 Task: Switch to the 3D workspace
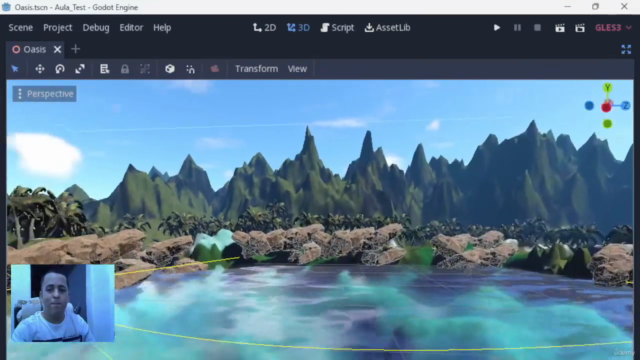tap(298, 27)
